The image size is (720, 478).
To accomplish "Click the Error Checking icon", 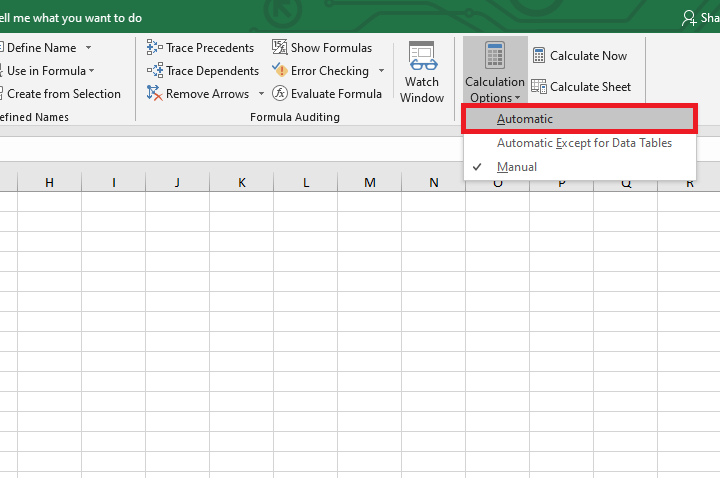I will point(279,71).
